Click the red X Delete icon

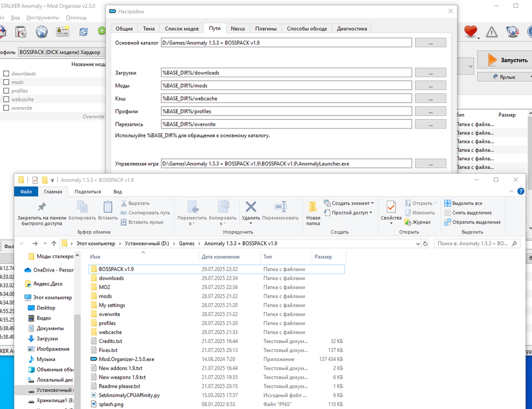coord(251,207)
